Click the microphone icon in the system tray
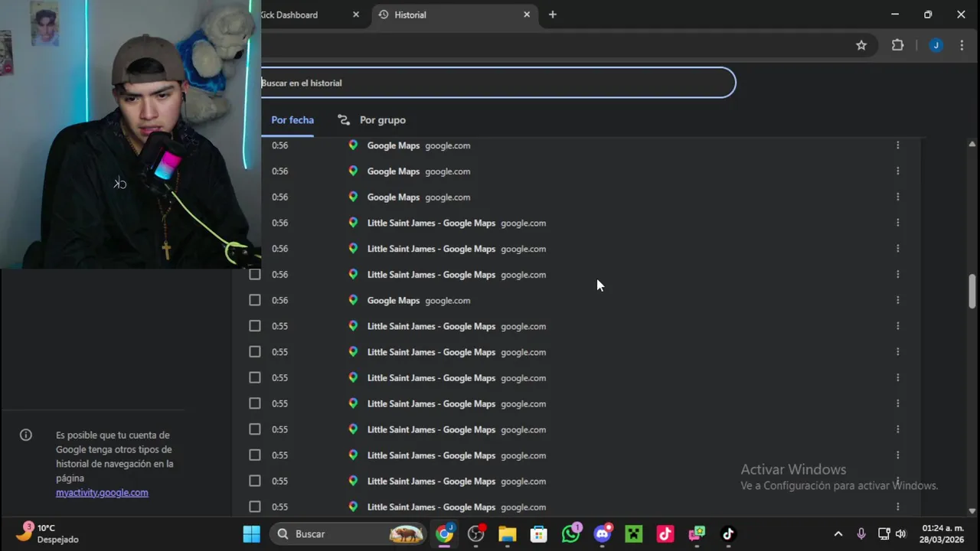The height and width of the screenshot is (551, 980). [861, 534]
